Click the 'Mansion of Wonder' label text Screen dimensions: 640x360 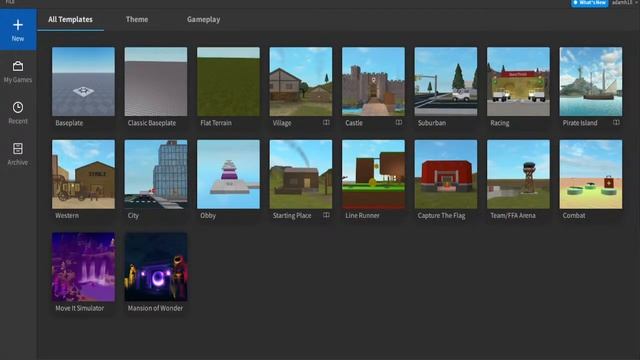tap(155, 308)
